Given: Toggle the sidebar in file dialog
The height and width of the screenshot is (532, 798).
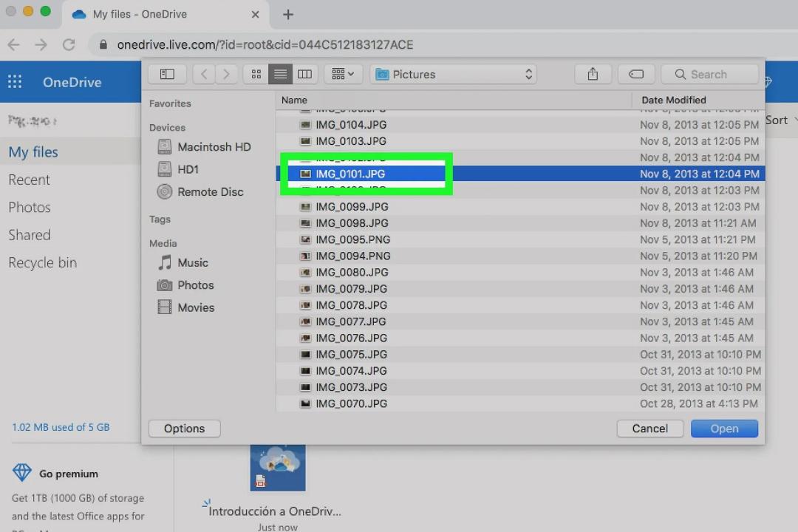Looking at the screenshot, I should point(168,75).
